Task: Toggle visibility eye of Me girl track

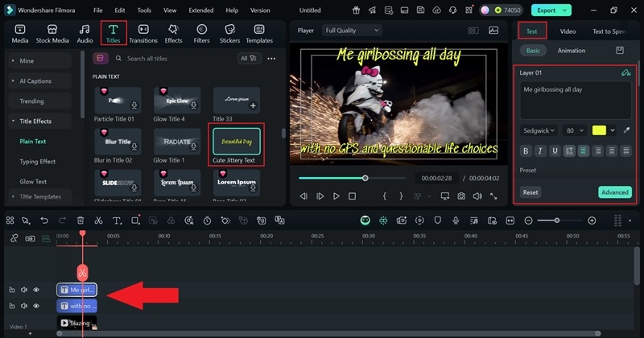Action: click(x=36, y=290)
